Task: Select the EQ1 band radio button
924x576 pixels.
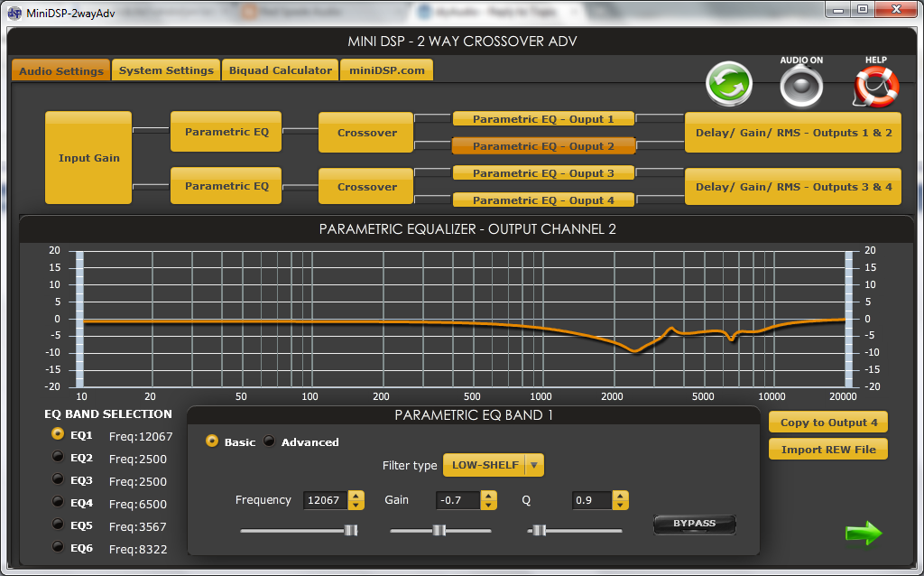Action: coord(57,434)
